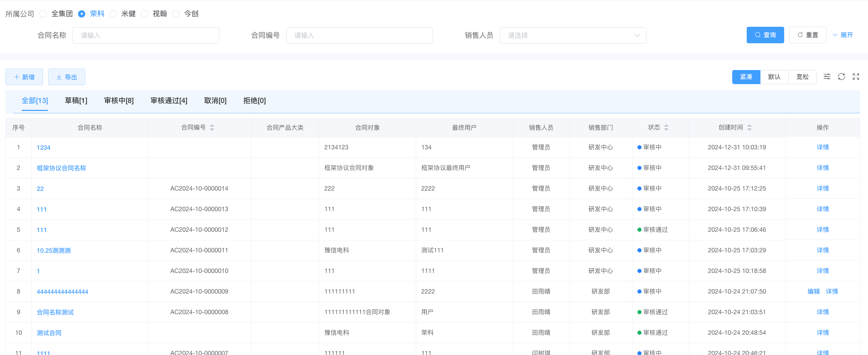Select the 米健 radio option
Viewport: 868px width, 355px height.
click(x=113, y=14)
